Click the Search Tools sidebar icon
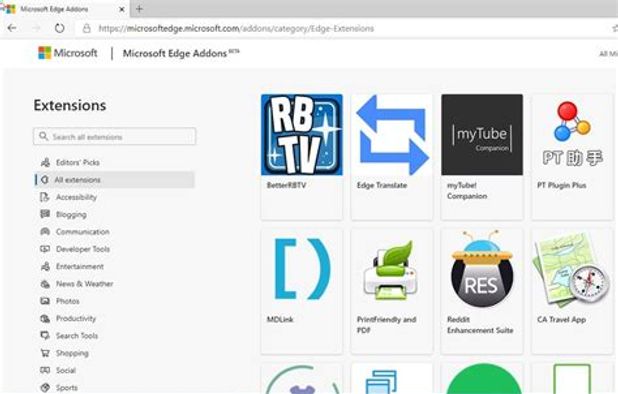Screen dimensions: 618x394 click(x=45, y=336)
